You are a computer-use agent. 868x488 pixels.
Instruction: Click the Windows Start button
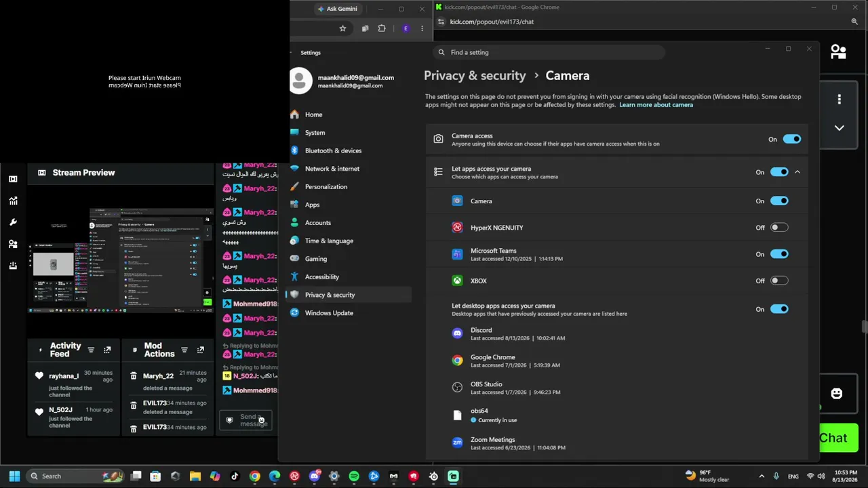[x=14, y=476]
